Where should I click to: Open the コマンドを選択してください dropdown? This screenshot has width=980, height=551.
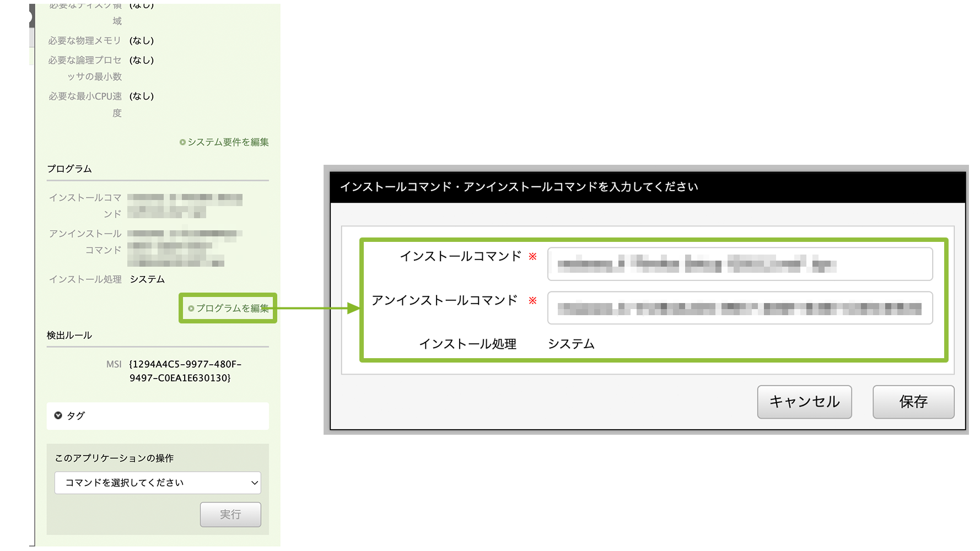click(x=158, y=483)
